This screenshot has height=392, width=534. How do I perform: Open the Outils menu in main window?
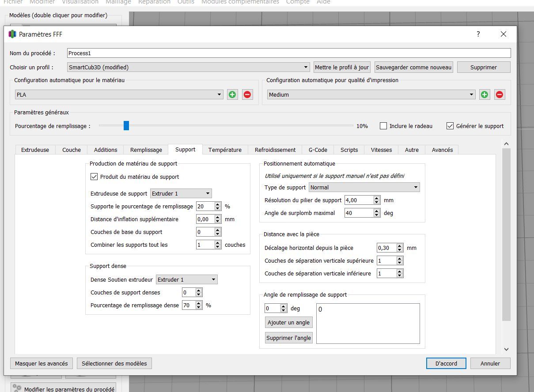(186, 2)
